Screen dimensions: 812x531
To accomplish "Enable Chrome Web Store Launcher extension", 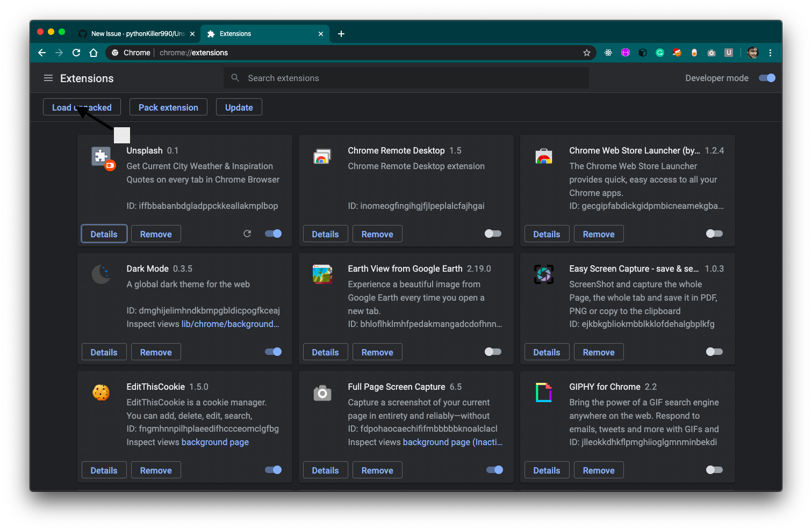I will (714, 234).
